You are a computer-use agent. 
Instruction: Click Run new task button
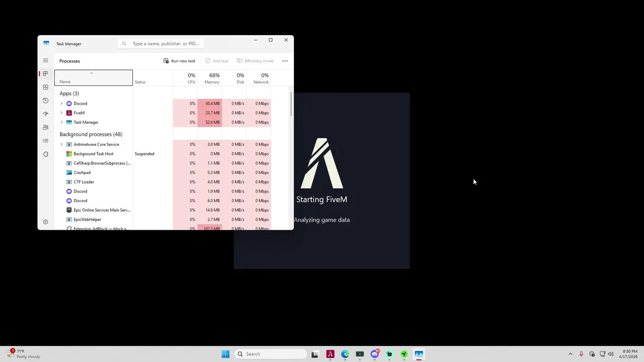(x=179, y=61)
